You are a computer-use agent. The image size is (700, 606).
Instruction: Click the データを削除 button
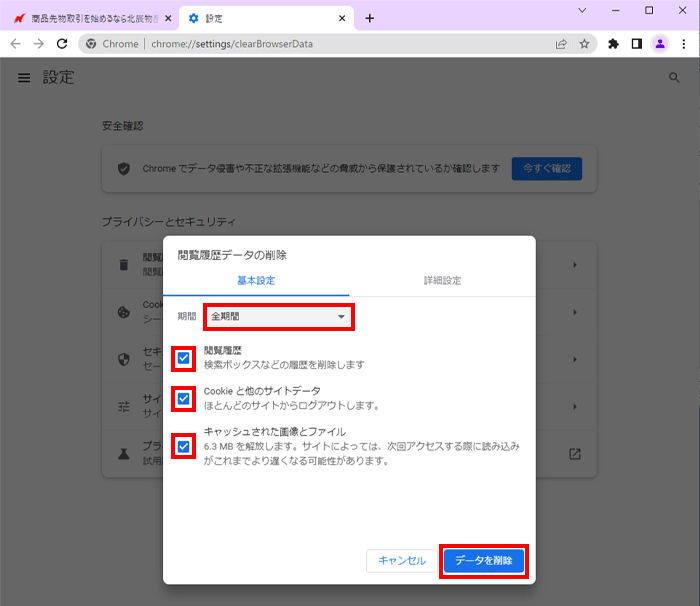pos(484,561)
